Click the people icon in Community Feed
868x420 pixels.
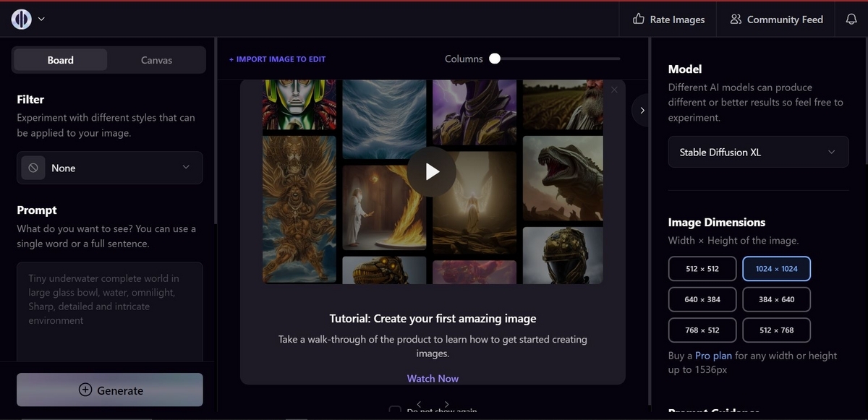click(736, 19)
